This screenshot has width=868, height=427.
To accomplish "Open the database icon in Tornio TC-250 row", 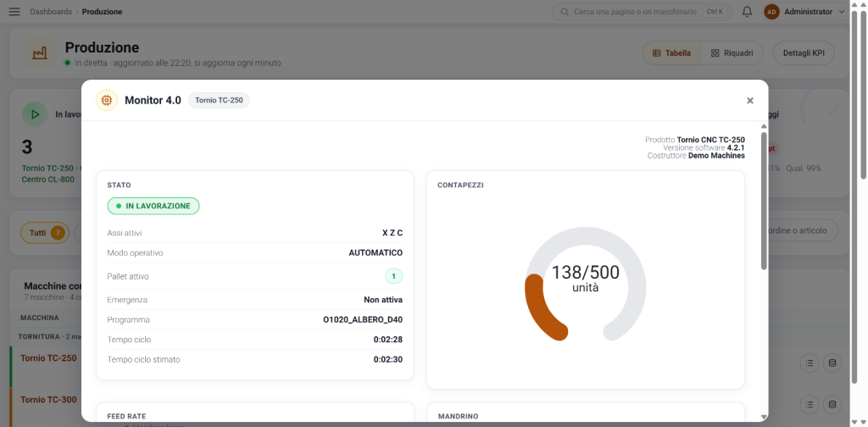I will pos(832,363).
